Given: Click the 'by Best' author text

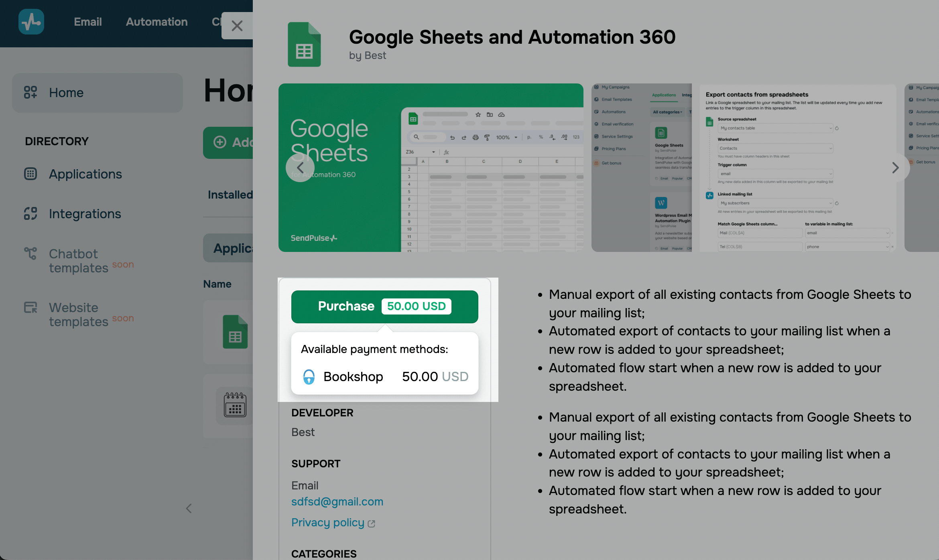Looking at the screenshot, I should coord(368,55).
